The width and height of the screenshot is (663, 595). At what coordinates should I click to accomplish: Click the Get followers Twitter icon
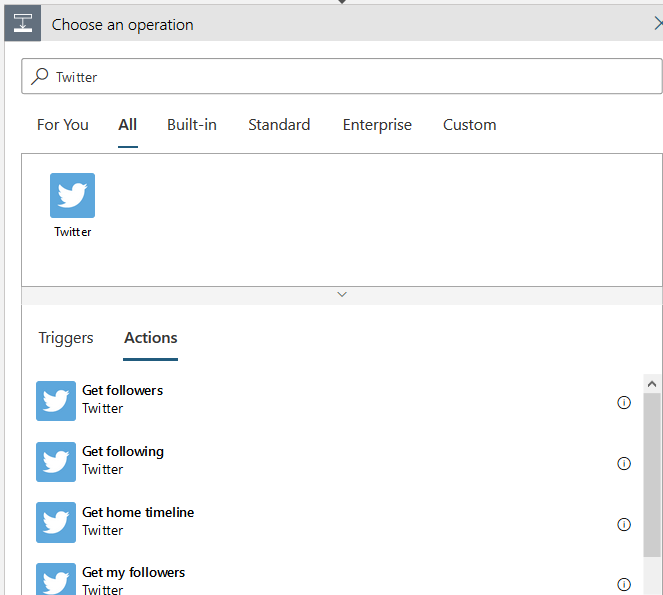[56, 401]
